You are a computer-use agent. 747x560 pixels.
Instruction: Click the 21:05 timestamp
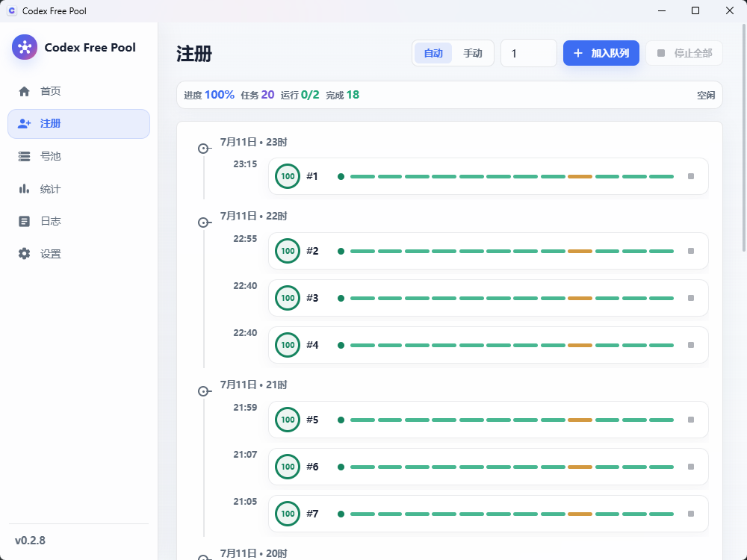[245, 502]
